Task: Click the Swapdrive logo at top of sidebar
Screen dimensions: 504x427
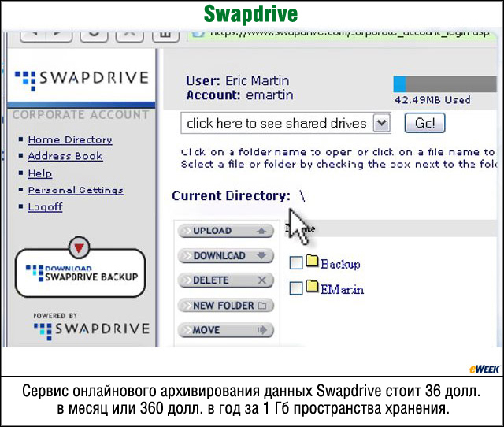Action: click(82, 79)
